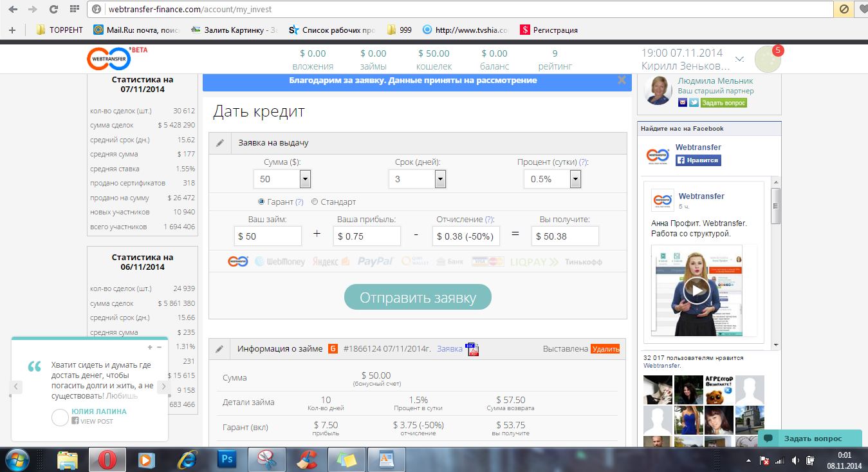Viewport: 868px width, 472px height.
Task: Click the orange G guarantee badge
Action: (333, 349)
